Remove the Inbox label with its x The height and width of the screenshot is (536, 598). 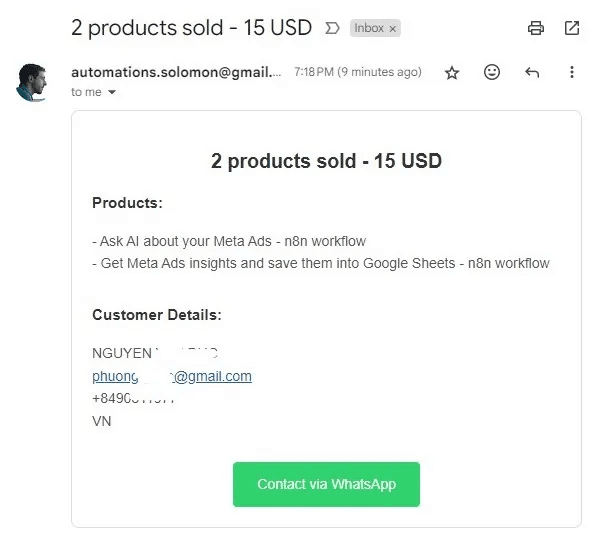coord(393,29)
